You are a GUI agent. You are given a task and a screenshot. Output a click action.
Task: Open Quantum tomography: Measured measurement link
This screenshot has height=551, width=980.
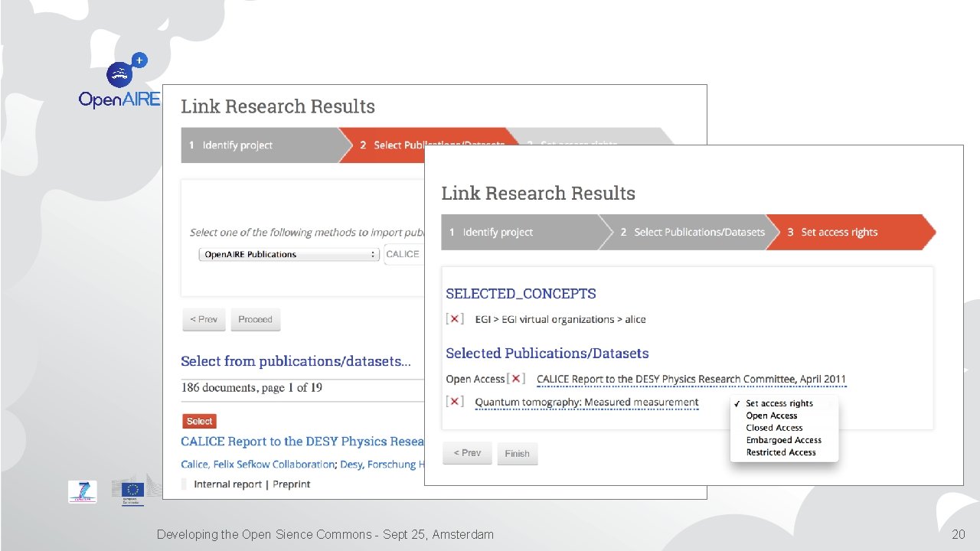[586, 402]
